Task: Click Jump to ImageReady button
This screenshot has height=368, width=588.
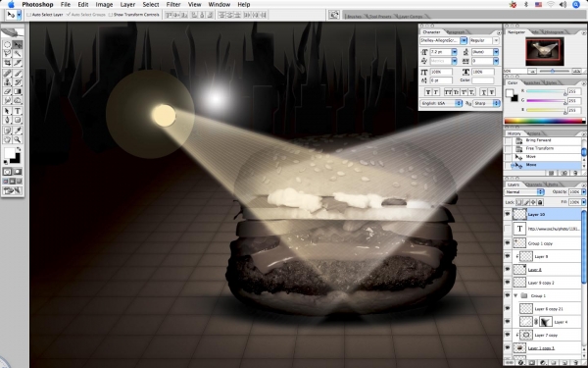Action: 13,190
